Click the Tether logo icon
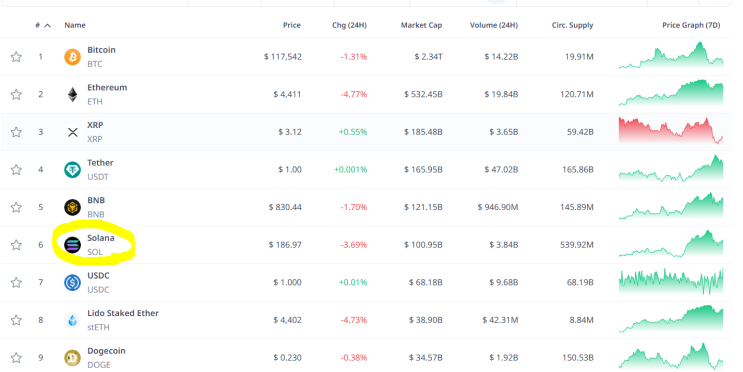743x372 pixels. [72, 170]
